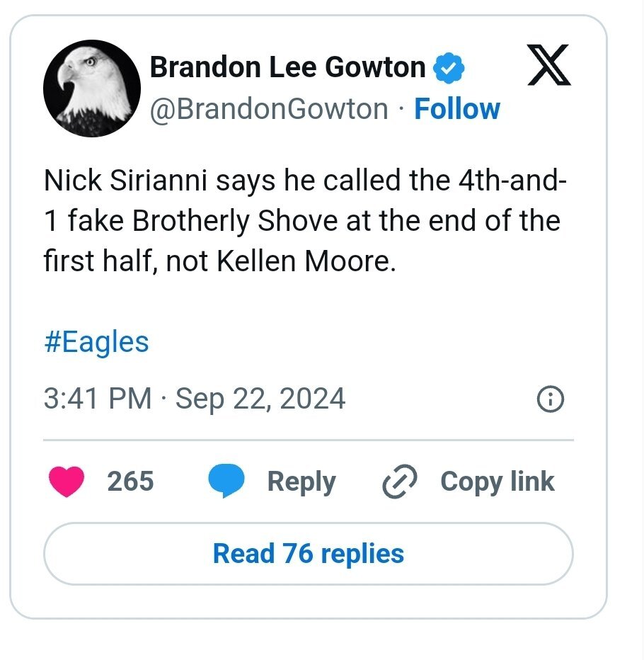Open the @BrandonGowton handle link

(269, 109)
